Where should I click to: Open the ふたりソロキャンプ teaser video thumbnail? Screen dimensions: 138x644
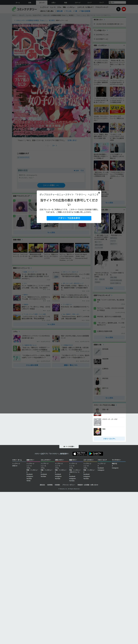point(20,248)
